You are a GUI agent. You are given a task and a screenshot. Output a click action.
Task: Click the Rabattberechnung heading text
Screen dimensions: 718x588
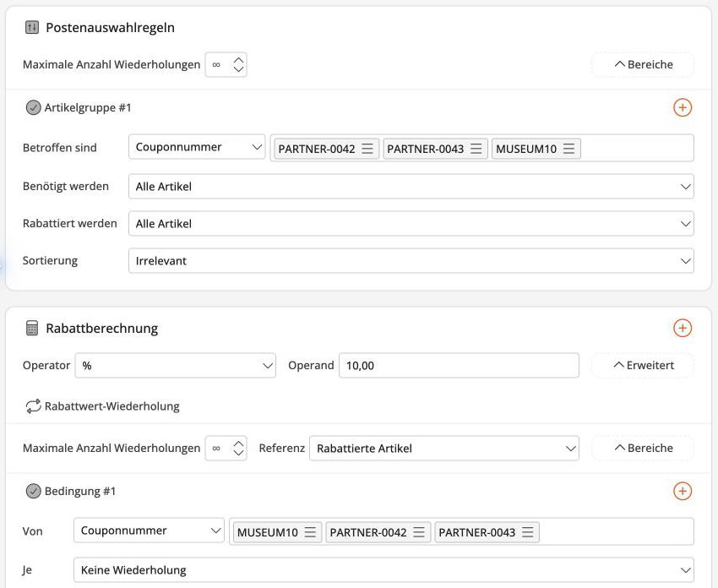(x=102, y=329)
